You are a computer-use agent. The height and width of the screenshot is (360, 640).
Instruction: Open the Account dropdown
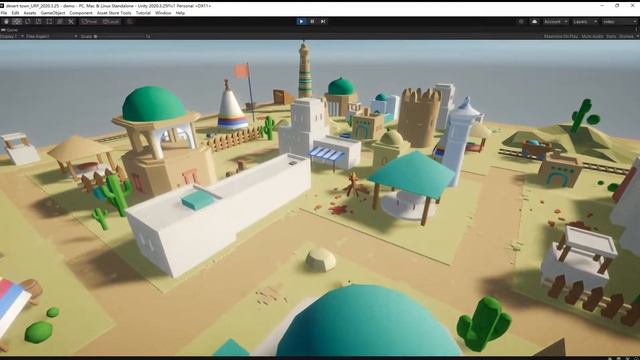coord(556,22)
